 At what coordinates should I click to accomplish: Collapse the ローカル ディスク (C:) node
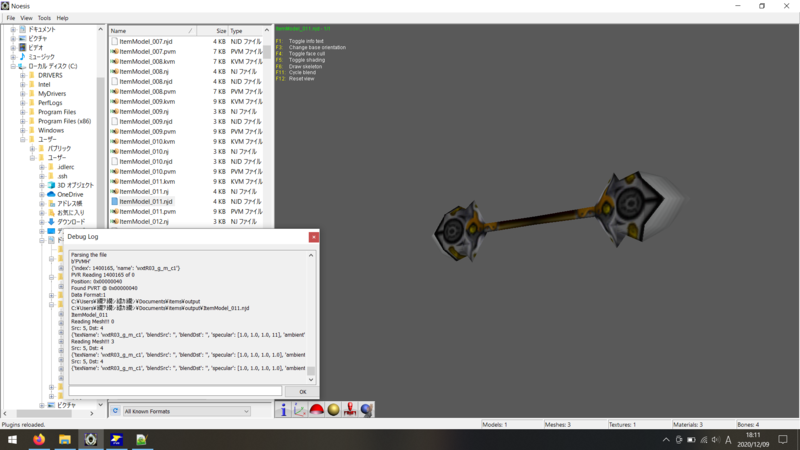click(x=13, y=66)
